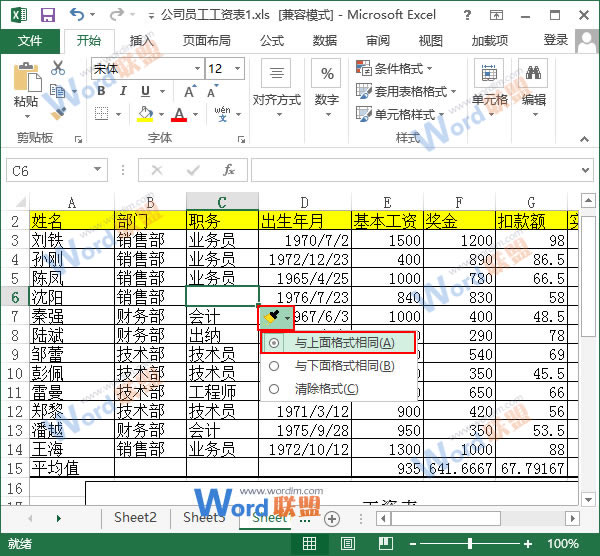600x556 pixels.
Task: Select 与下面格式相同 radio option
Action: [x=274, y=366]
